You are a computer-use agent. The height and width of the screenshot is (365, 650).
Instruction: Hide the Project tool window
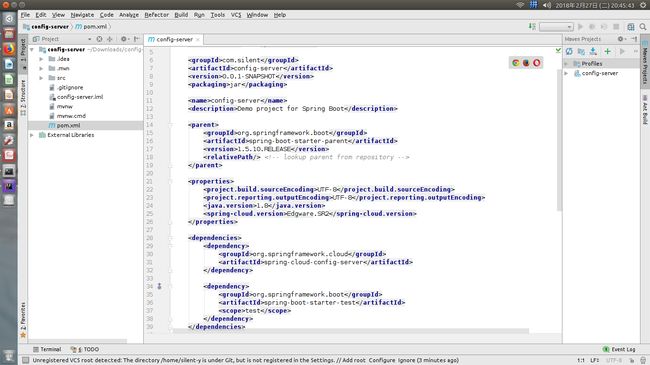pyautogui.click(x=136, y=39)
